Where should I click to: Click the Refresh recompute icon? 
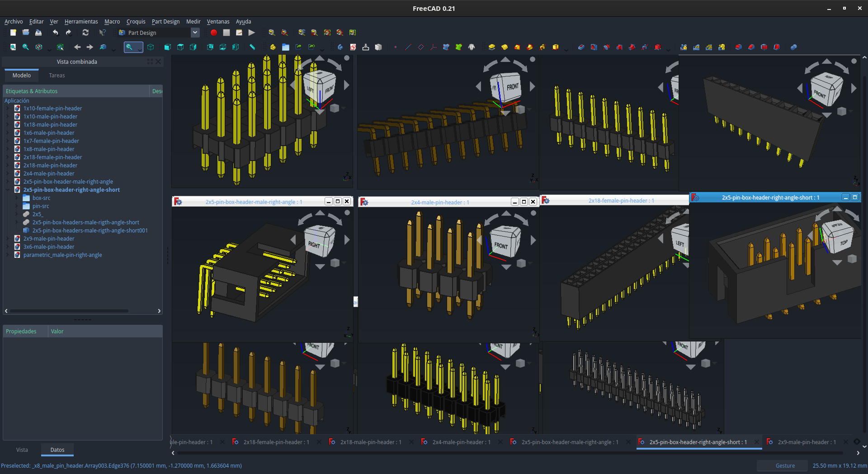pos(85,33)
